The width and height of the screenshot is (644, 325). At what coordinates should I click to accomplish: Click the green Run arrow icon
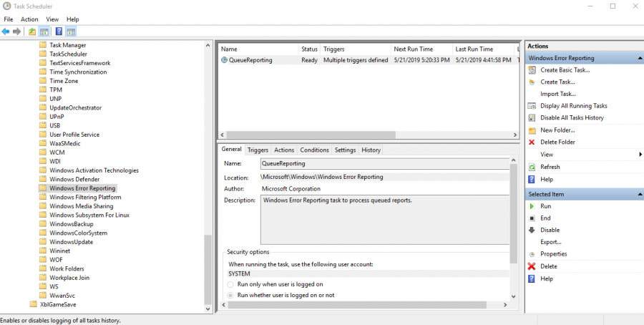click(x=532, y=206)
